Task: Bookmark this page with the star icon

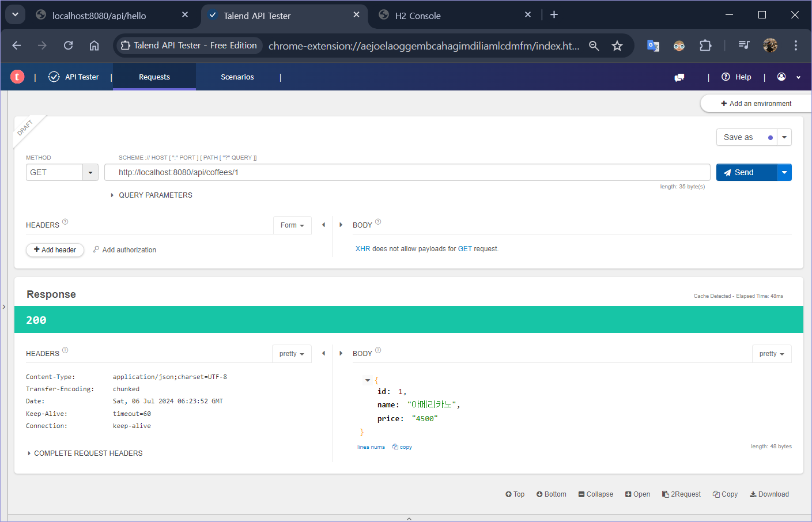Action: [x=617, y=46]
